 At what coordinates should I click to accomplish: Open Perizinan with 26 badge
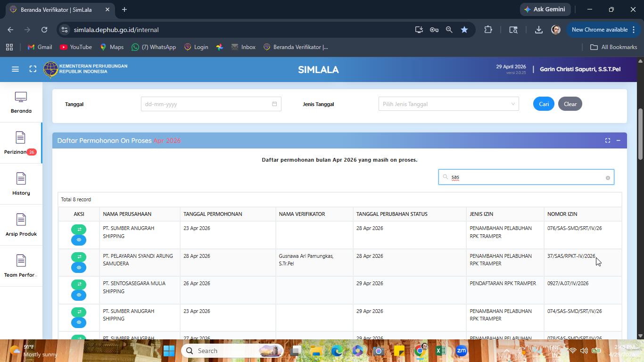click(21, 143)
